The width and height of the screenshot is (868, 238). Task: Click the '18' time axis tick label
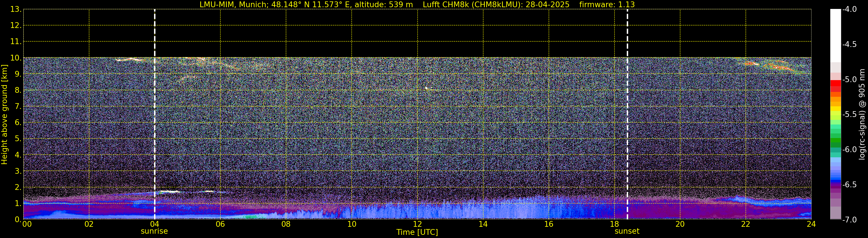615,224
